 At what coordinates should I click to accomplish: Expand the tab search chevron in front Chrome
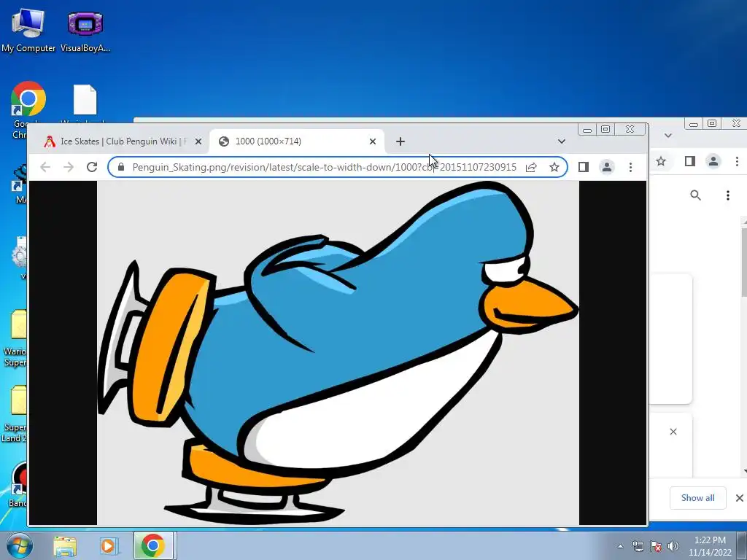pos(562,141)
